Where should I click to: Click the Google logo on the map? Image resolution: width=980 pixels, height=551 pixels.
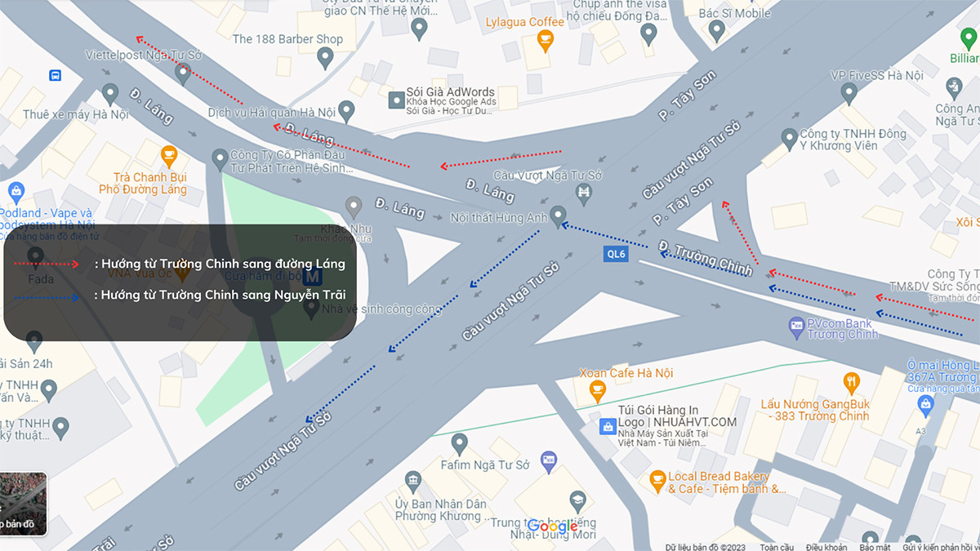click(x=553, y=527)
